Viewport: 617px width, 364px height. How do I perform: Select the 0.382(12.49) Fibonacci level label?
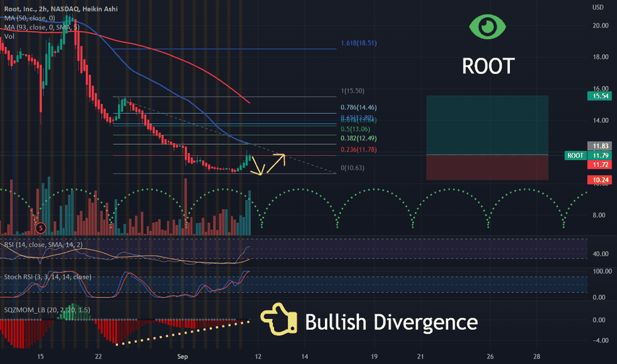[358, 138]
